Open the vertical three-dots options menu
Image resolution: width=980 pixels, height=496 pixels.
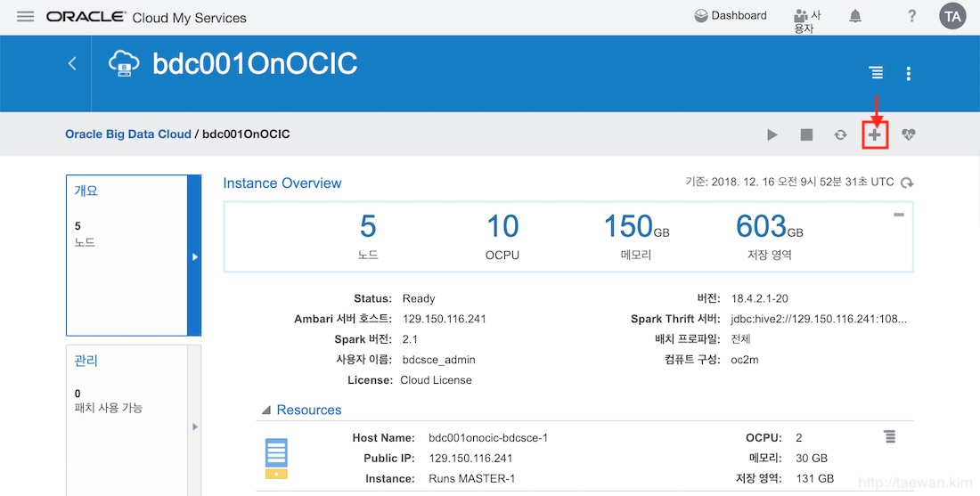[x=908, y=74]
